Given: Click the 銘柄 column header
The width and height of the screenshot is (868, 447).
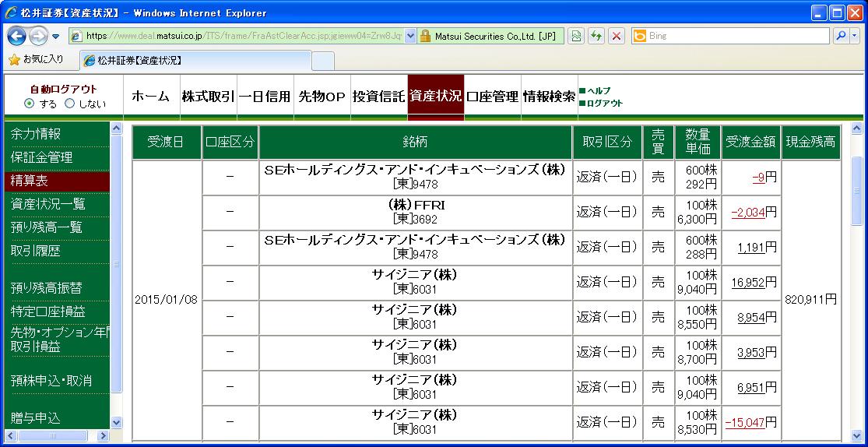Looking at the screenshot, I should [x=415, y=143].
